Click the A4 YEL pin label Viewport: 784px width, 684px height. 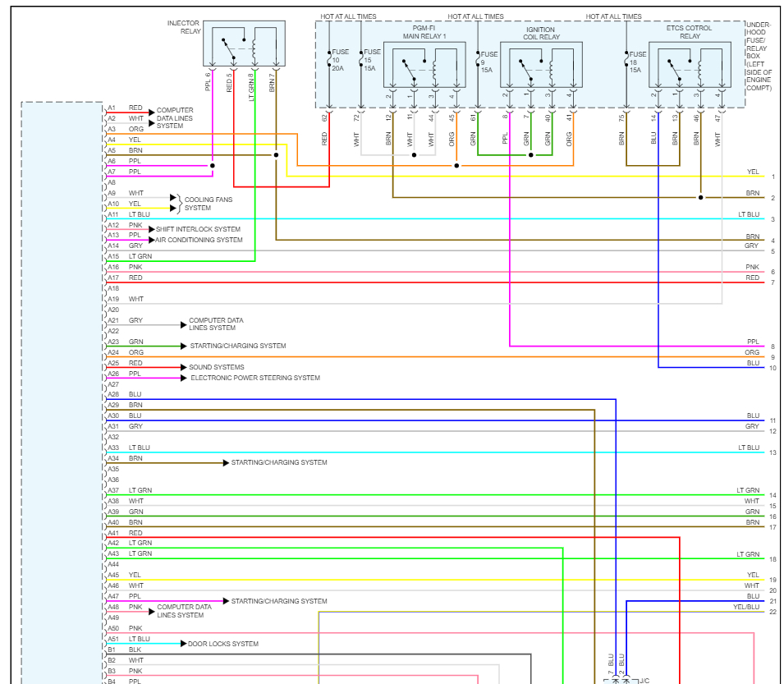[x=125, y=140]
